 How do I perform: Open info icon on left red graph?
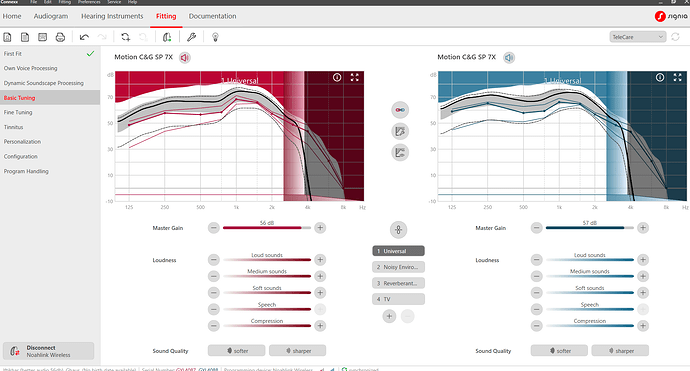pos(337,77)
